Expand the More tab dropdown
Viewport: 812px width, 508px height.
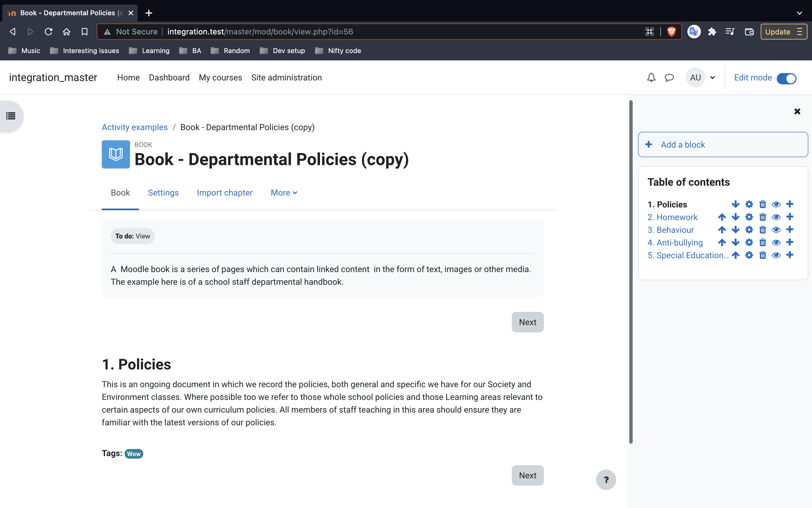tap(284, 193)
